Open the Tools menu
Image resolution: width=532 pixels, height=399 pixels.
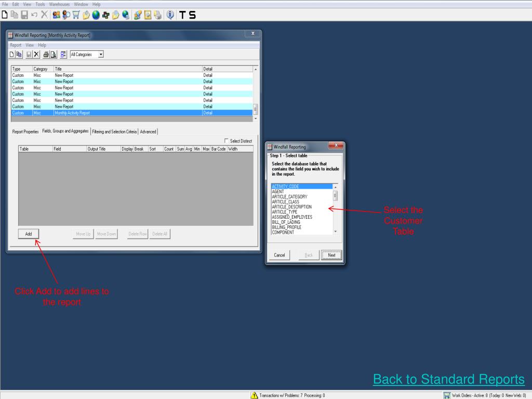click(x=40, y=4)
